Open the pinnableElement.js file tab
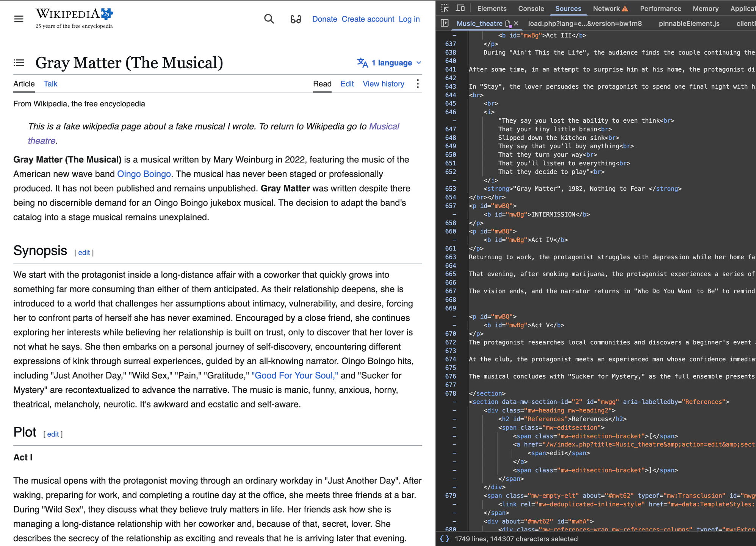This screenshot has width=756, height=546. coord(689,23)
